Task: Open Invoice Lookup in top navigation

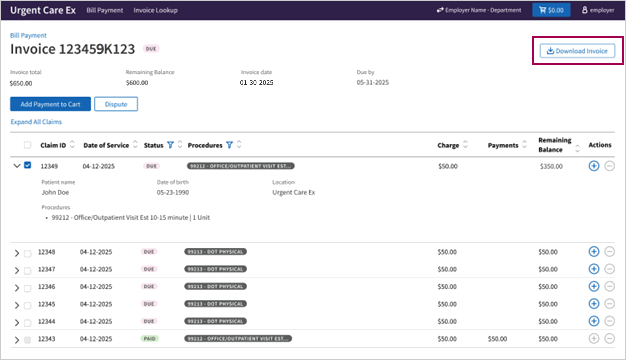Action: click(155, 10)
